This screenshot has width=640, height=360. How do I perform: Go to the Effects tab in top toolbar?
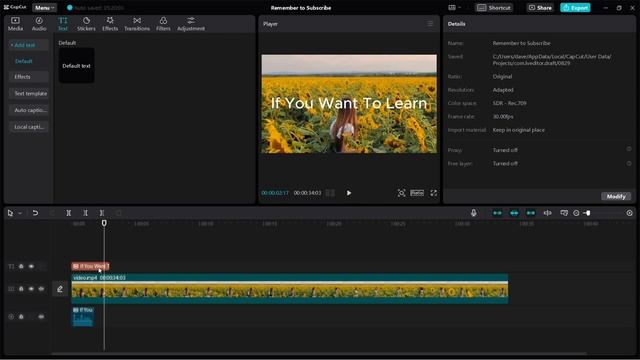point(110,24)
